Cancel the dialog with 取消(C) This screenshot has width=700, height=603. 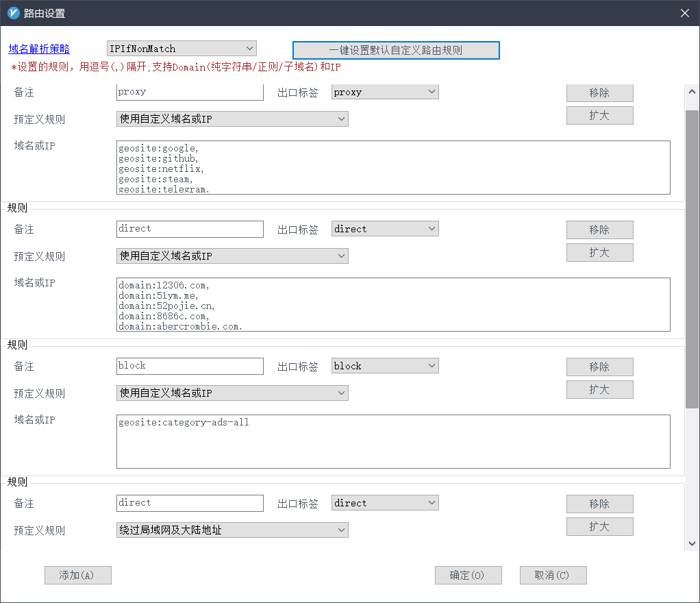[553, 575]
